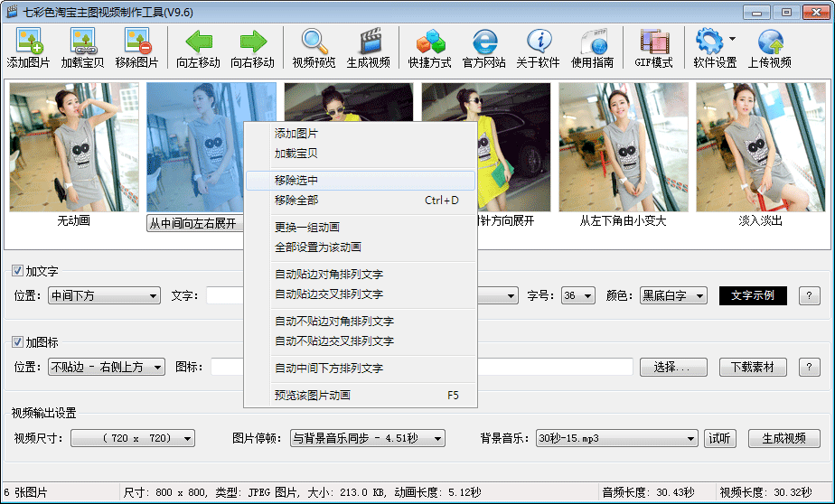
Task: Choose 加载宝贝 in context menu
Action: [361, 154]
